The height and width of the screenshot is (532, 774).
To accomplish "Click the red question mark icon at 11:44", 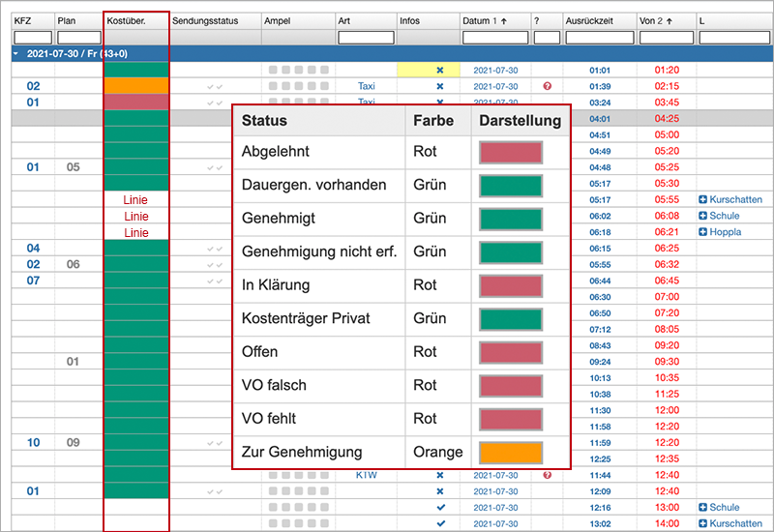I will [548, 476].
